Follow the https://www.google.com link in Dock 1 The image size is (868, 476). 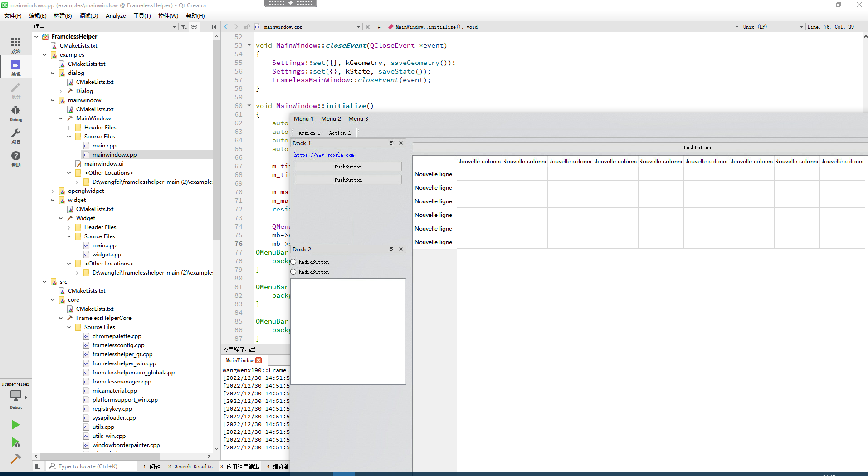[x=324, y=155]
